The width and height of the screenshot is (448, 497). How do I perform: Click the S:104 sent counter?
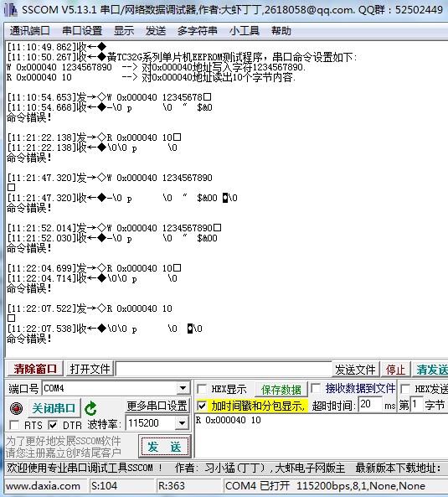(x=104, y=485)
